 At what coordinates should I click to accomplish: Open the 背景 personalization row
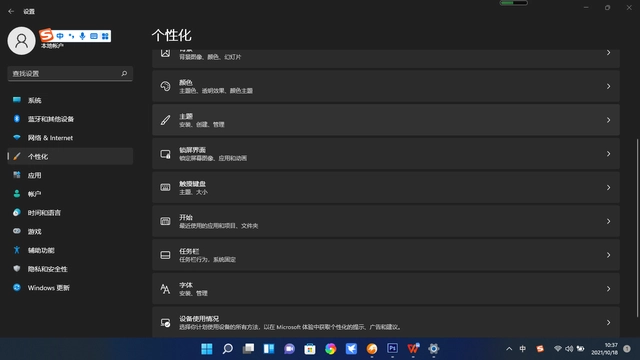coord(386,58)
